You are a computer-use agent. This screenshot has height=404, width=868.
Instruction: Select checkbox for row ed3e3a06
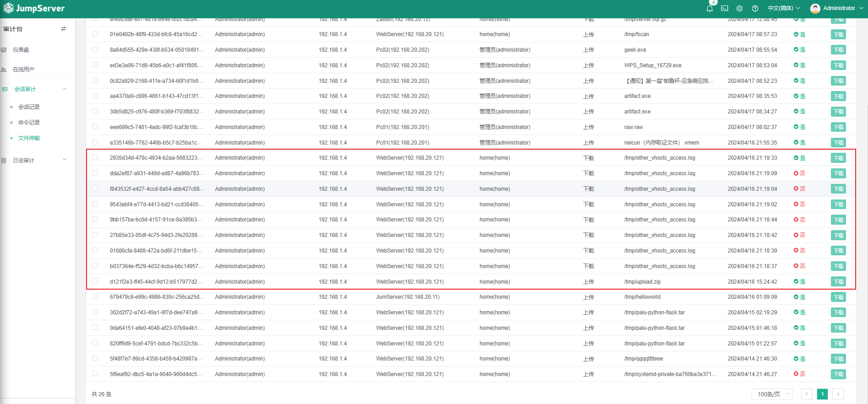pos(95,65)
